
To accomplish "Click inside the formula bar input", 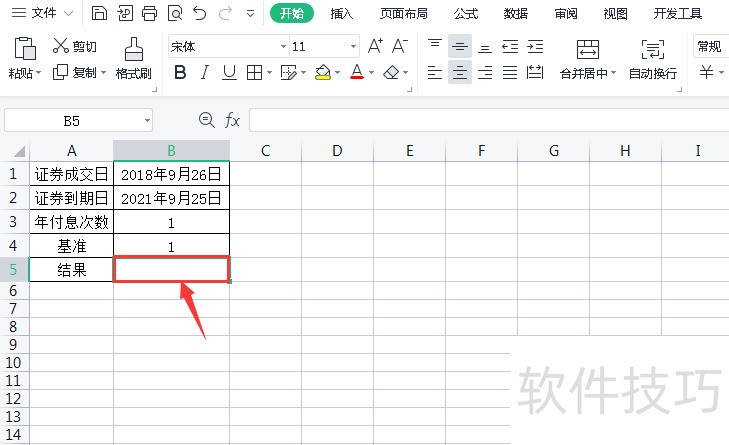I will pyautogui.click(x=489, y=120).
